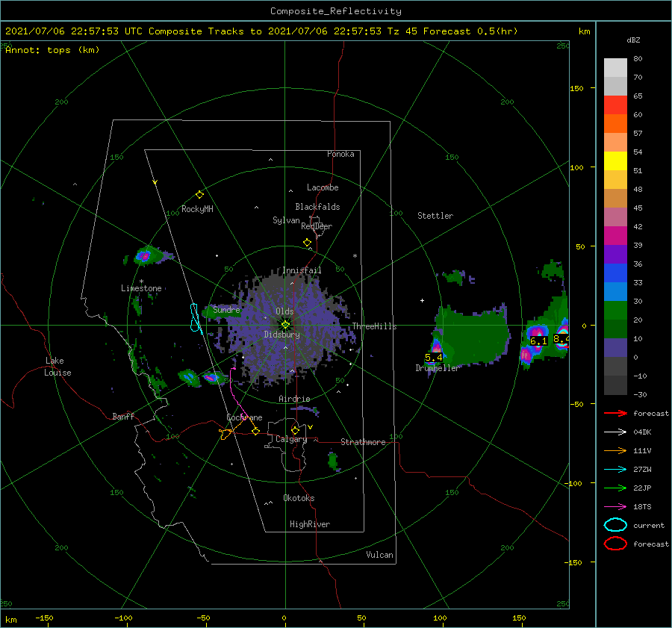Click the Strathmore city label

click(363, 442)
